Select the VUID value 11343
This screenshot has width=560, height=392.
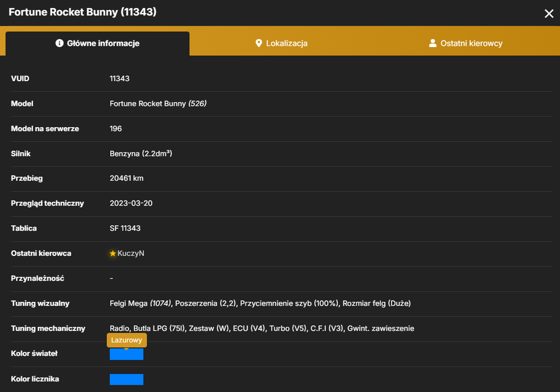[x=120, y=78]
